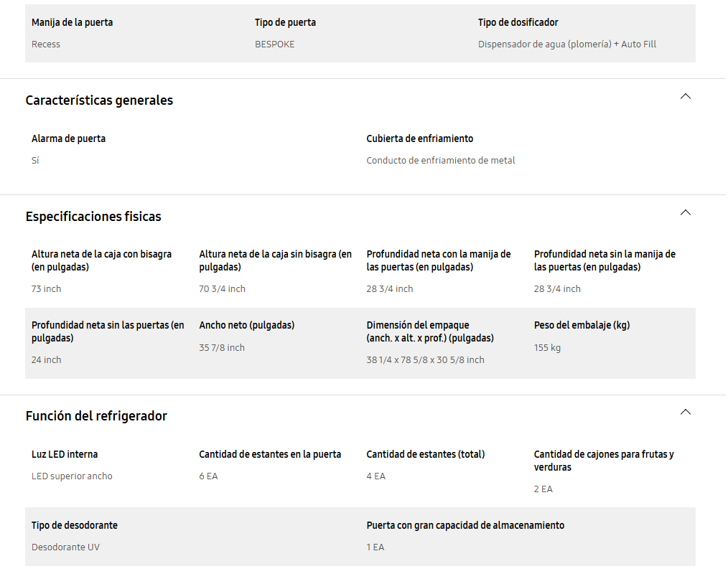728x579 pixels.
Task: Select the 'Tipo de dosificador' label
Action: tap(518, 22)
